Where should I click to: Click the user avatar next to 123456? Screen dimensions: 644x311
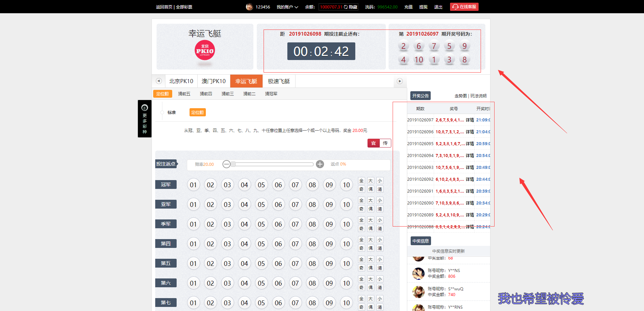coord(249,7)
